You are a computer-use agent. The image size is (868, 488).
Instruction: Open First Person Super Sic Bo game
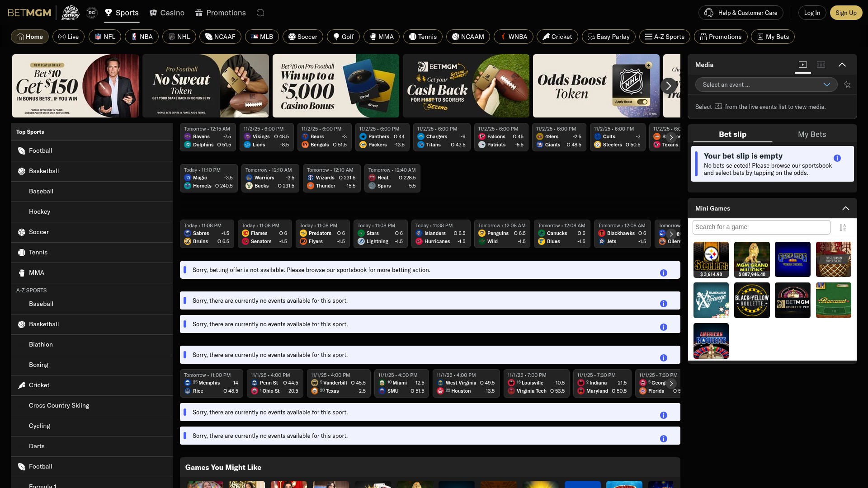(x=834, y=259)
